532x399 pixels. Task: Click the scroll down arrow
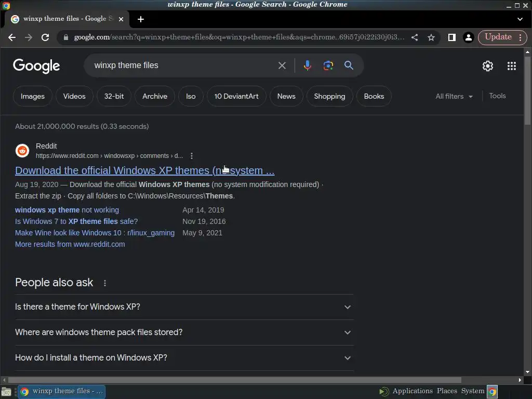tap(527, 372)
